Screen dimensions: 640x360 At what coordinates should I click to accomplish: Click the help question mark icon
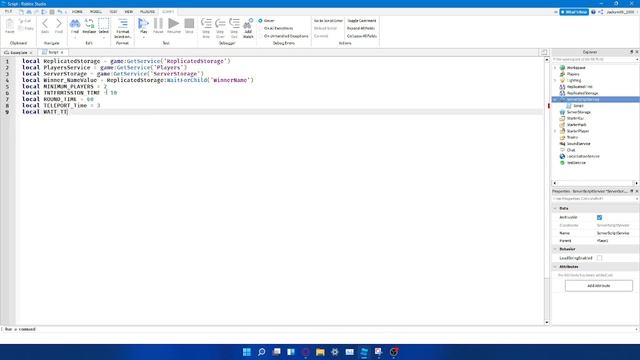tap(593, 12)
